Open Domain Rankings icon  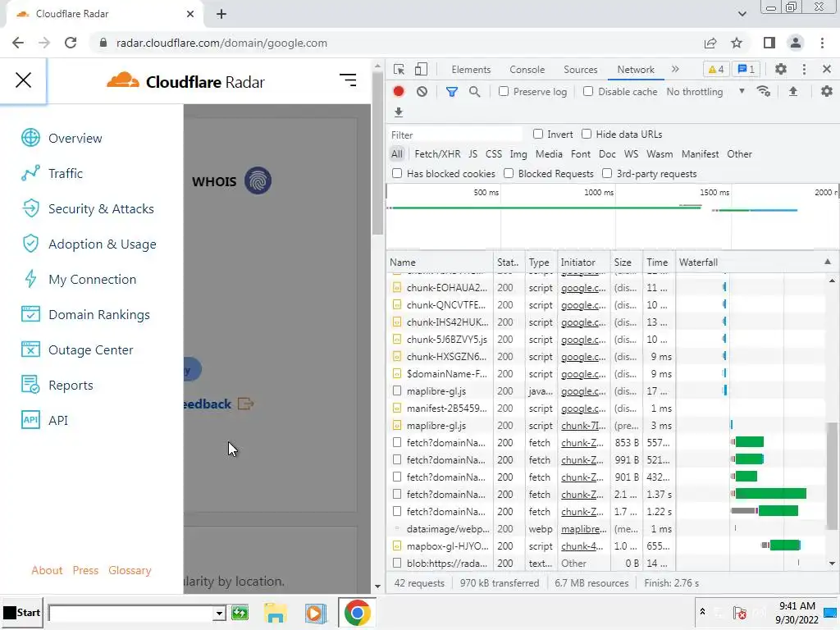coord(30,314)
